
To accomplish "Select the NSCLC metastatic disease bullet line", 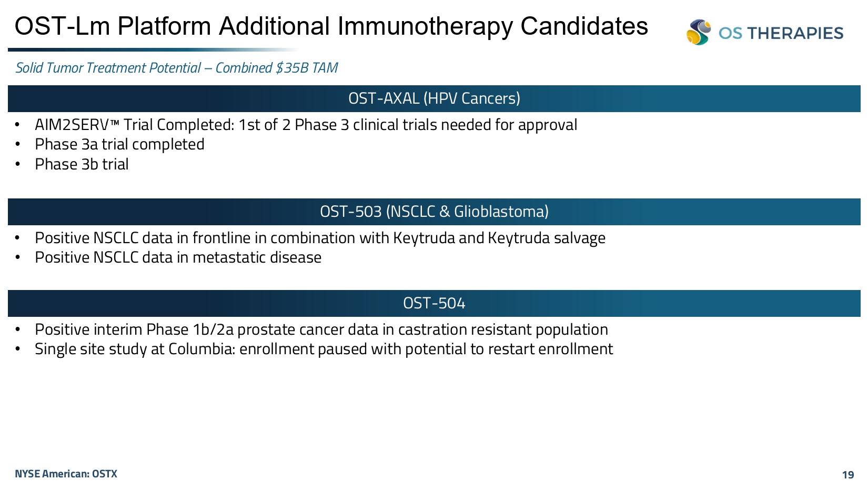I will click(x=178, y=257).
